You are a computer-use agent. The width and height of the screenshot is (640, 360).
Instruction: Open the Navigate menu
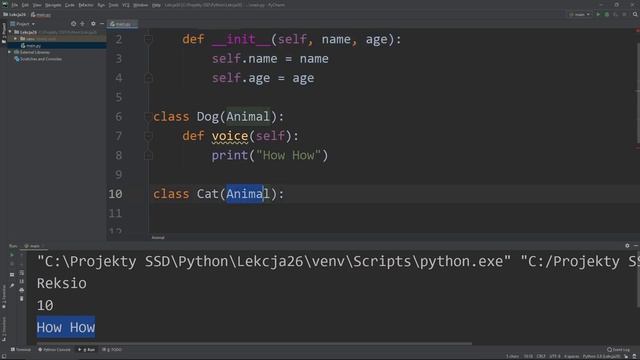pos(53,5)
